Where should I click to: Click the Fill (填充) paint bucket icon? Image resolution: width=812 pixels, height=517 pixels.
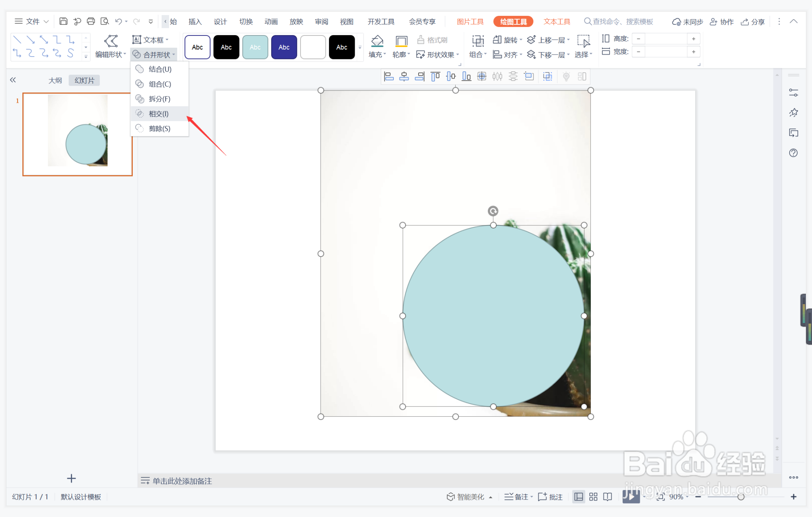pos(377,41)
